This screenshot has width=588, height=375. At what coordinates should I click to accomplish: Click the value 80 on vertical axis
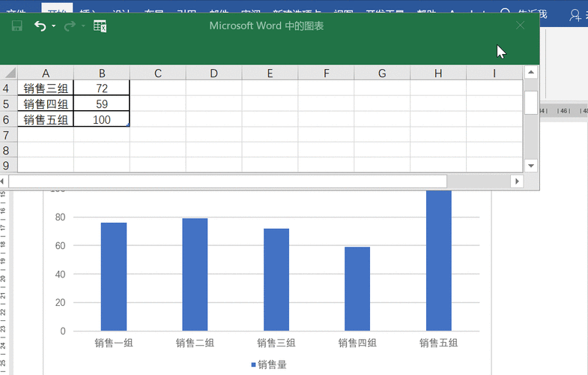click(60, 217)
